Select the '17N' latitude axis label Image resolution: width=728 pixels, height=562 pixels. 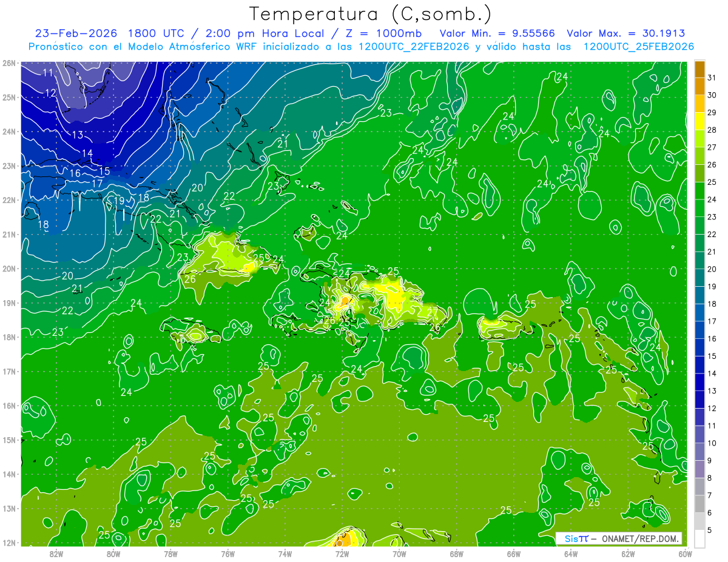tap(8, 371)
